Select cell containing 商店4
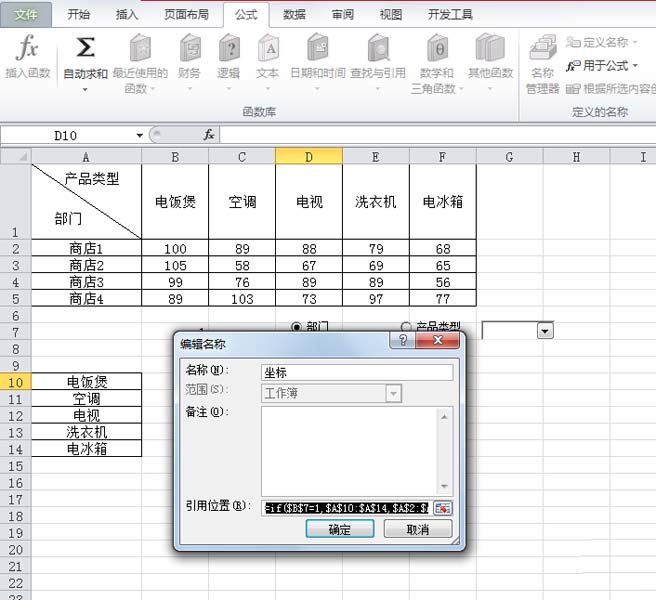 (x=86, y=299)
